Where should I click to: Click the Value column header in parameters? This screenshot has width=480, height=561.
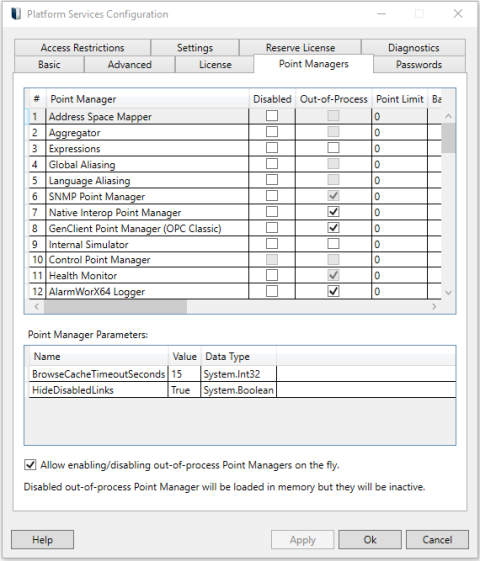pos(185,356)
